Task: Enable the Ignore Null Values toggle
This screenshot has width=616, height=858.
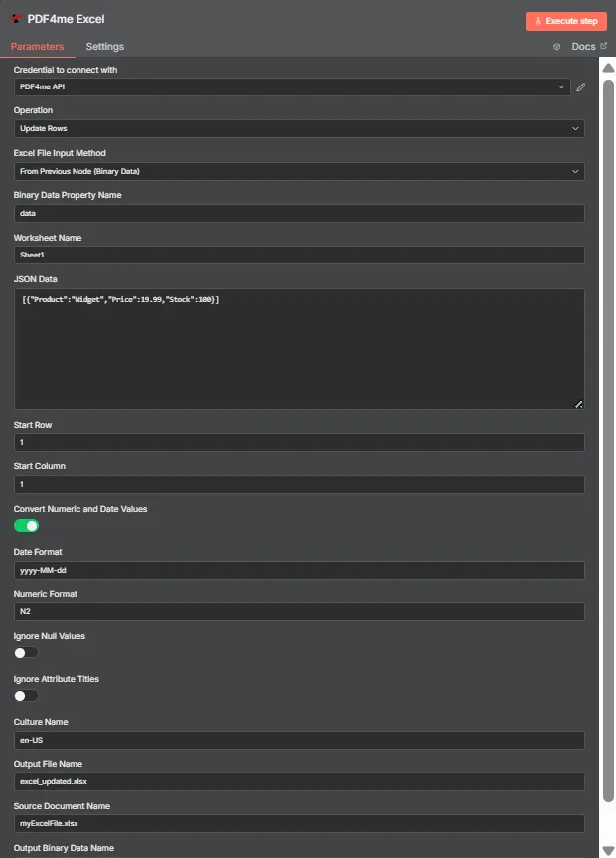Action: click(26, 653)
